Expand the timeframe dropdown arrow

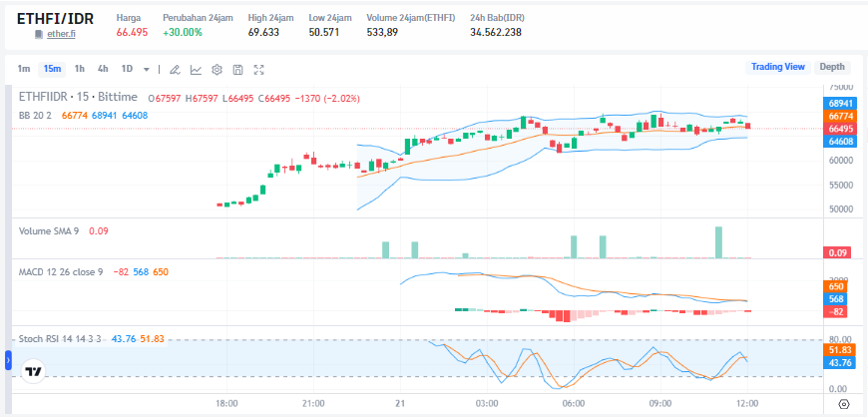(x=147, y=69)
